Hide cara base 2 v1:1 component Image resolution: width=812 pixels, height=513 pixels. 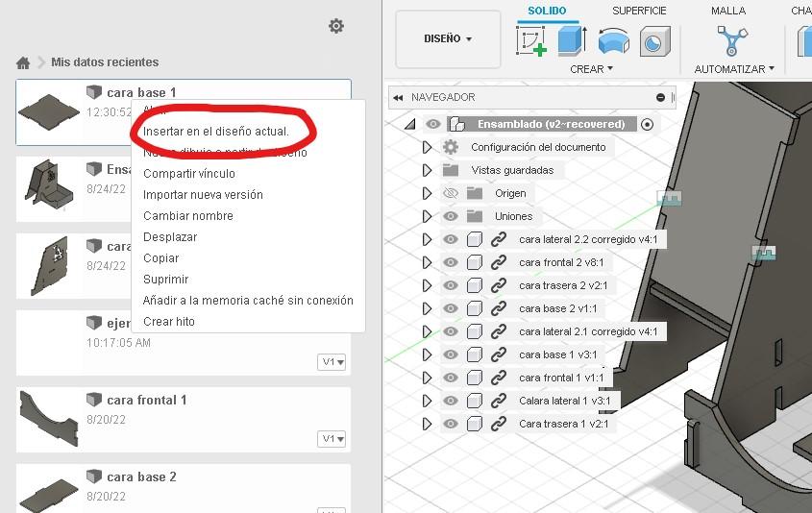[x=451, y=308]
